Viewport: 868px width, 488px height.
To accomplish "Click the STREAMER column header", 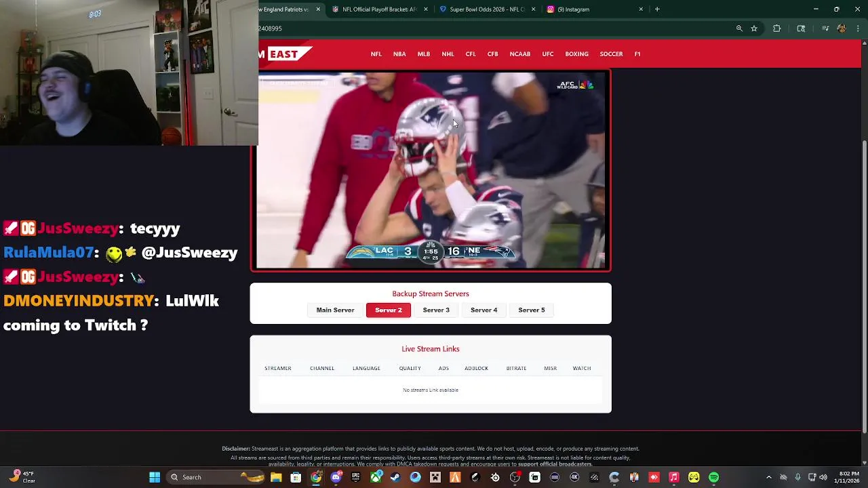I will [x=278, y=369].
